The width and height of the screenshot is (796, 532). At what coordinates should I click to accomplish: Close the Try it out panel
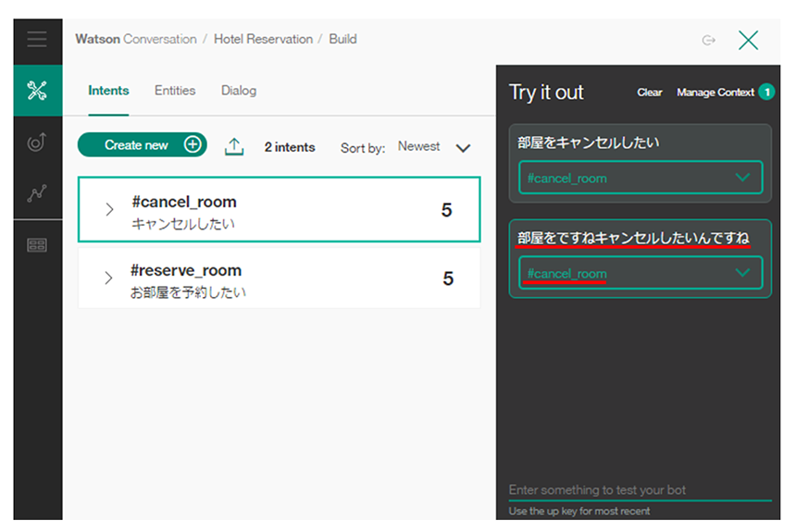[748, 40]
